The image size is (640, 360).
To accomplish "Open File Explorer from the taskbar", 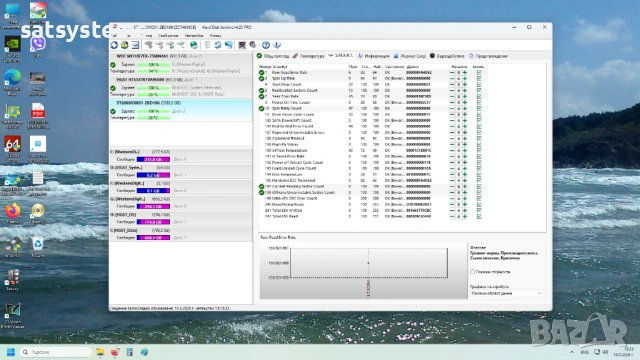I will click(x=100, y=352).
